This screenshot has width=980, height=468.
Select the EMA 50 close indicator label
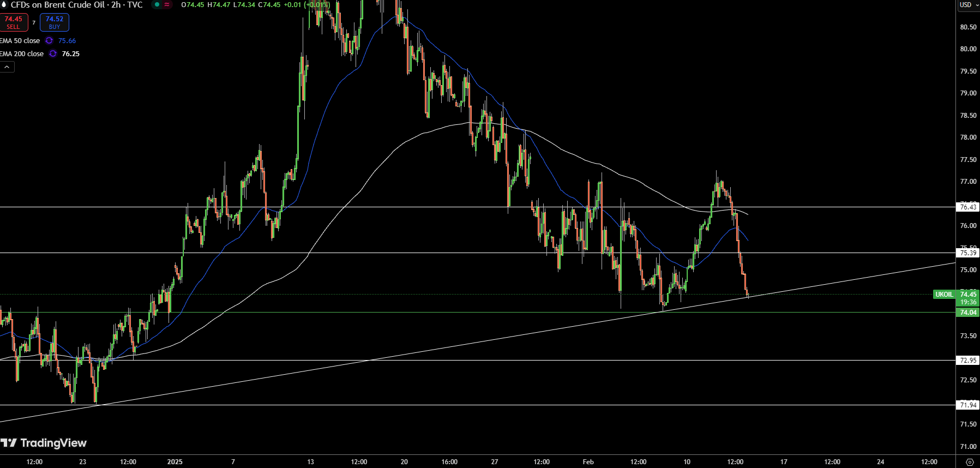click(20, 40)
